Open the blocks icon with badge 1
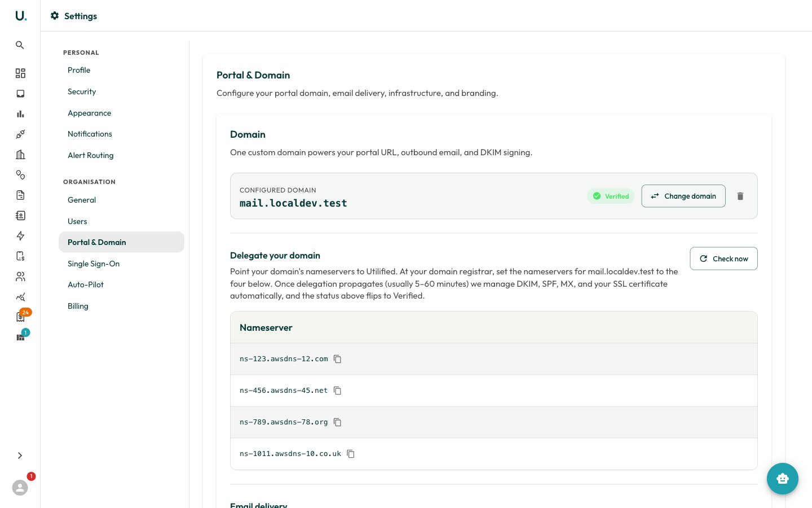The image size is (812, 508). pyautogui.click(x=20, y=338)
